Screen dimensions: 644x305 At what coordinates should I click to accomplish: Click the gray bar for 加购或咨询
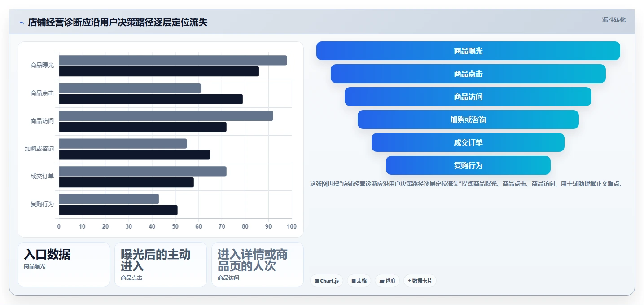pyautogui.click(x=123, y=144)
